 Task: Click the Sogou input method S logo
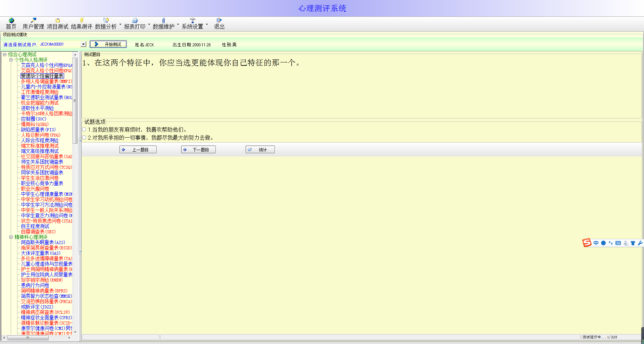(587, 243)
